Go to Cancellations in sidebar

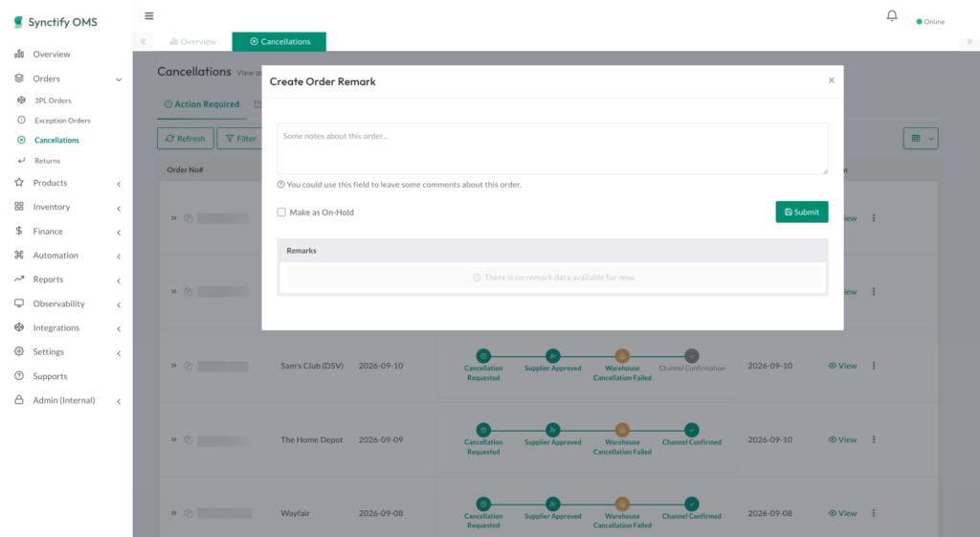click(x=56, y=140)
